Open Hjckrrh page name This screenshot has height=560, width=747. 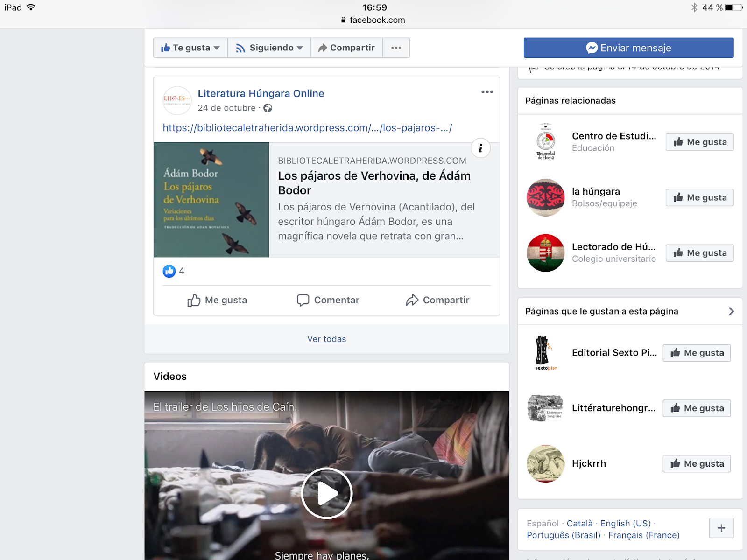pyautogui.click(x=589, y=464)
